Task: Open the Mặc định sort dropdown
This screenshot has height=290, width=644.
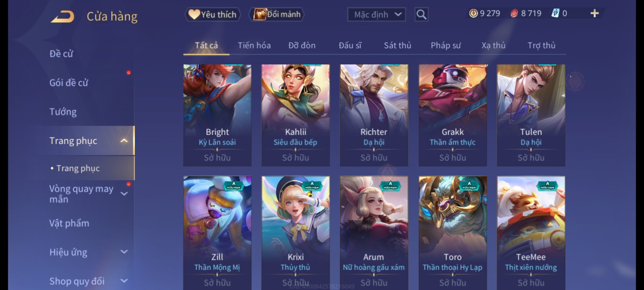Action: (376, 15)
